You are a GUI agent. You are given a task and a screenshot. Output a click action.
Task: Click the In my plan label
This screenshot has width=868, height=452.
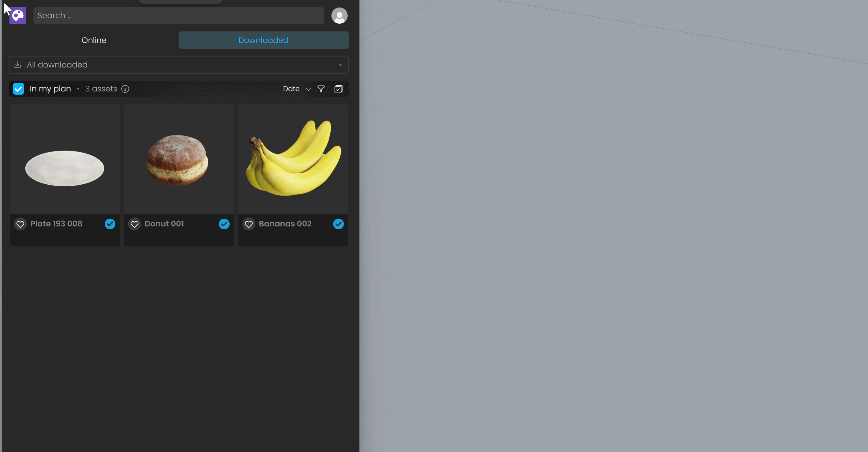[x=50, y=89]
